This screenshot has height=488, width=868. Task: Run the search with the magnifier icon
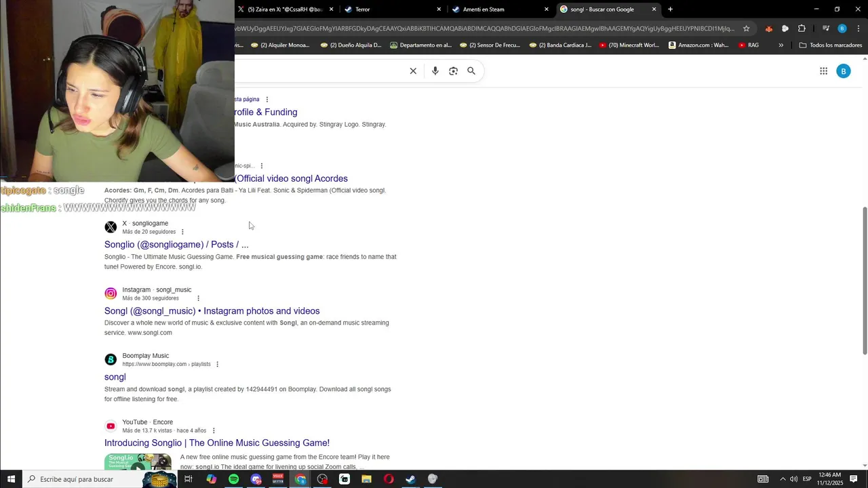point(471,71)
